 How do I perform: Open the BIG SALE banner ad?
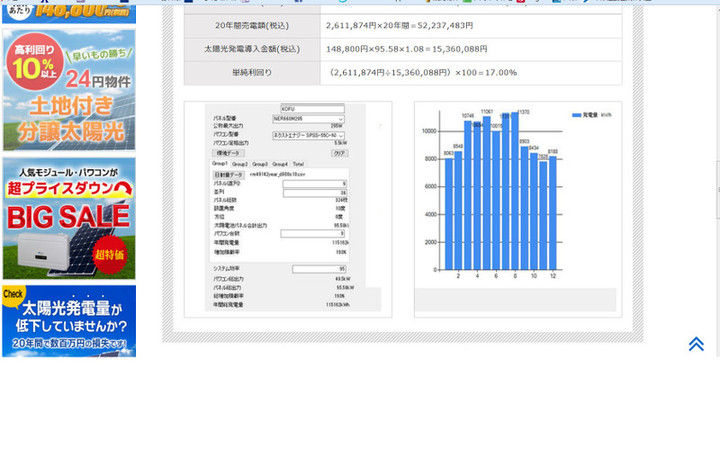tap(69, 218)
